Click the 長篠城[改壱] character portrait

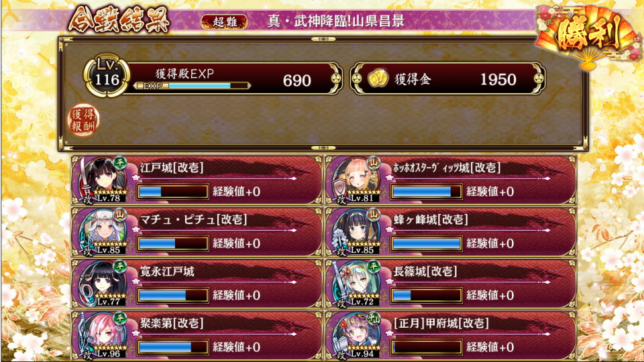(356, 283)
